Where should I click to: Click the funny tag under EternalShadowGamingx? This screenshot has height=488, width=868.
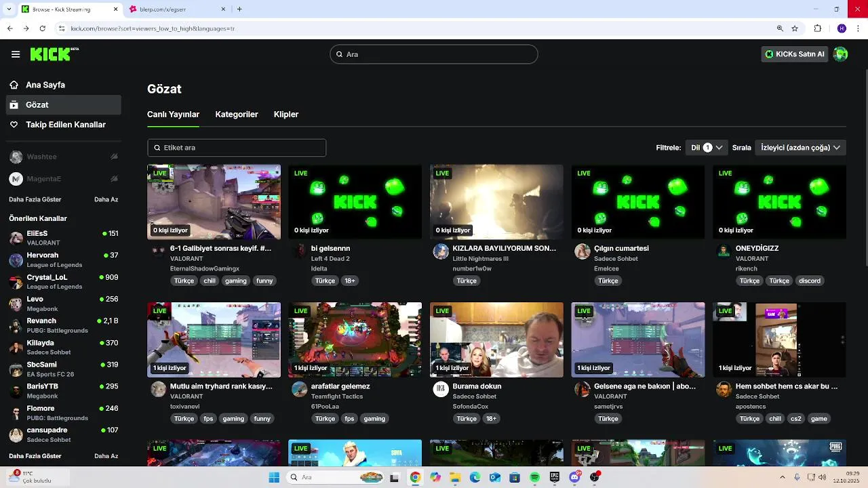point(264,281)
